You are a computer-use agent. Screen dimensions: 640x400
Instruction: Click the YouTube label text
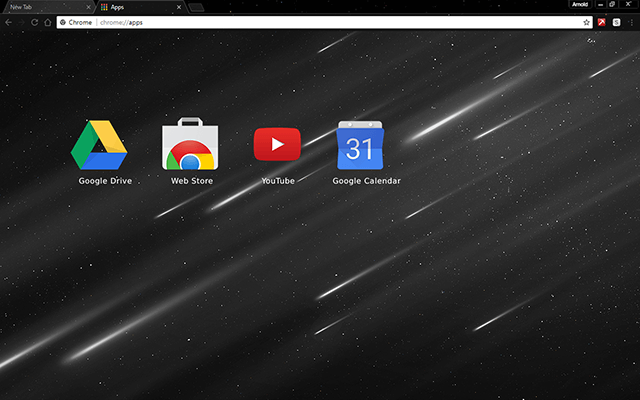[278, 181]
